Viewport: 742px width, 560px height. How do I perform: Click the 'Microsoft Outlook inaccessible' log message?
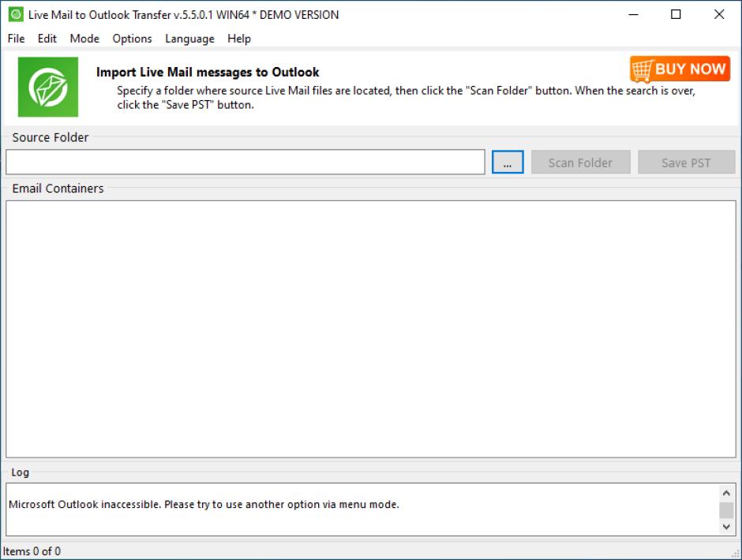204,505
